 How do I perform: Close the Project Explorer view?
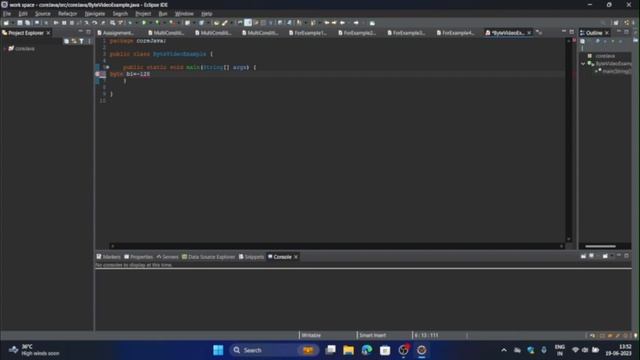click(48, 33)
